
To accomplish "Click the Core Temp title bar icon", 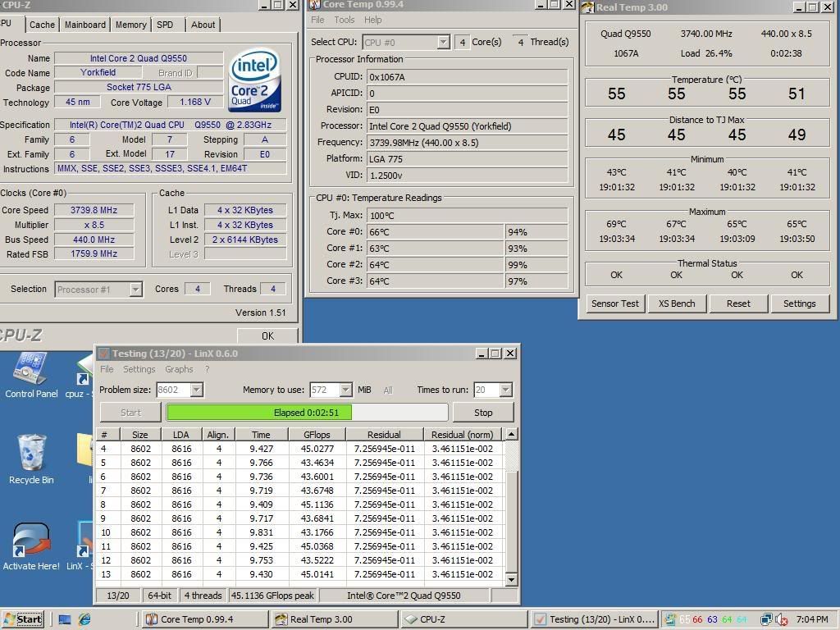I will pos(315,5).
